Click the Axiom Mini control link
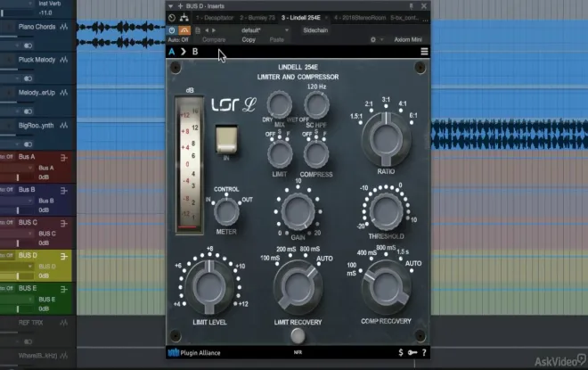Image resolution: width=588 pixels, height=370 pixels. point(408,39)
